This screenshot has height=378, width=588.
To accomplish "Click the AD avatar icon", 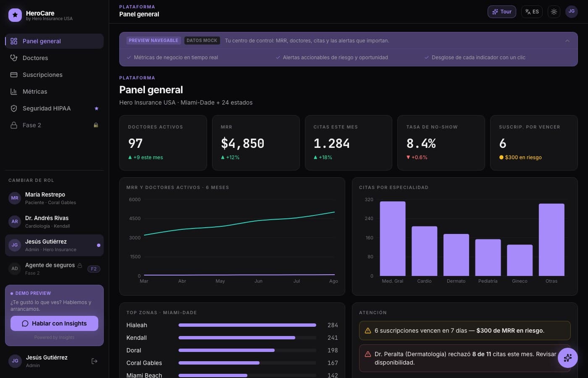I will 15,269.
